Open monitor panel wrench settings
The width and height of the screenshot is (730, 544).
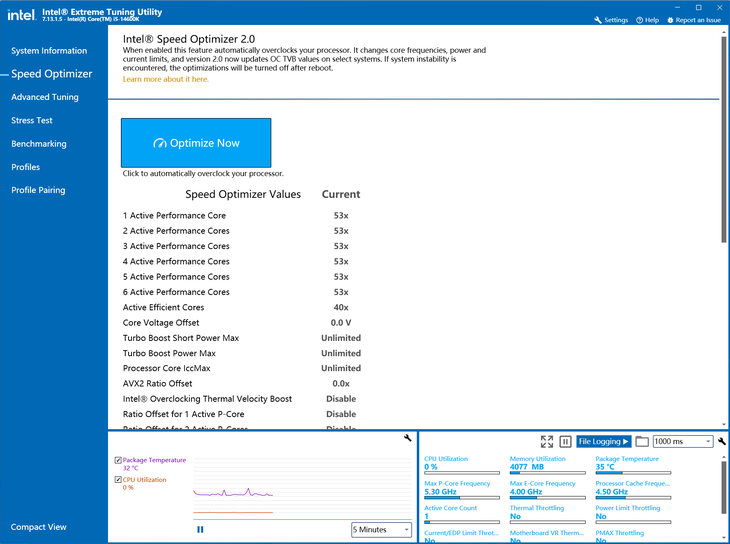pyautogui.click(x=722, y=441)
